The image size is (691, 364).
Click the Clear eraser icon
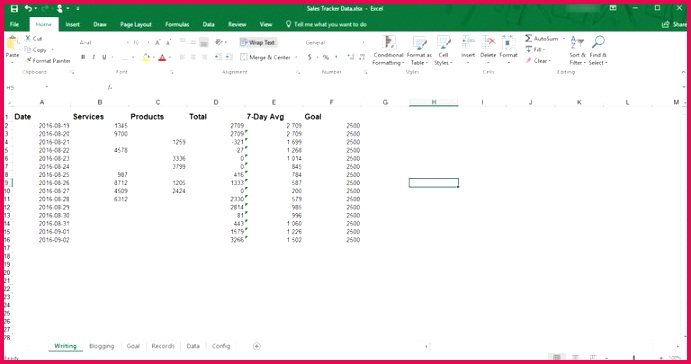tap(528, 60)
